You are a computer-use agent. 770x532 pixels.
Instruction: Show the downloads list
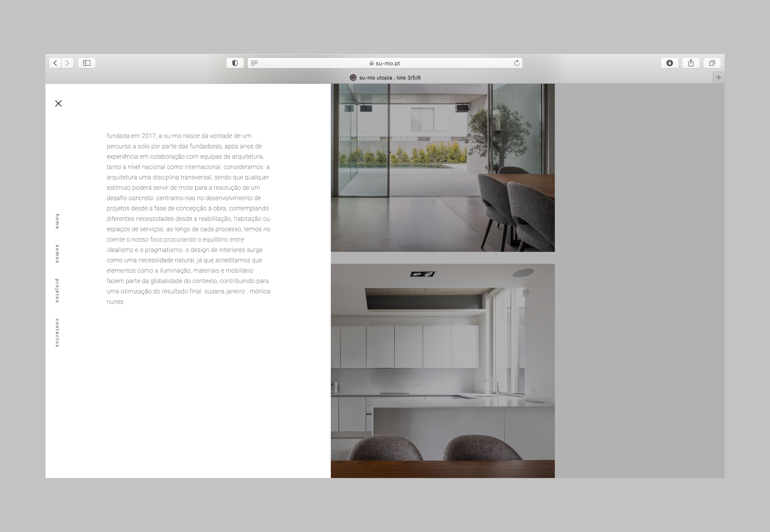(669, 63)
